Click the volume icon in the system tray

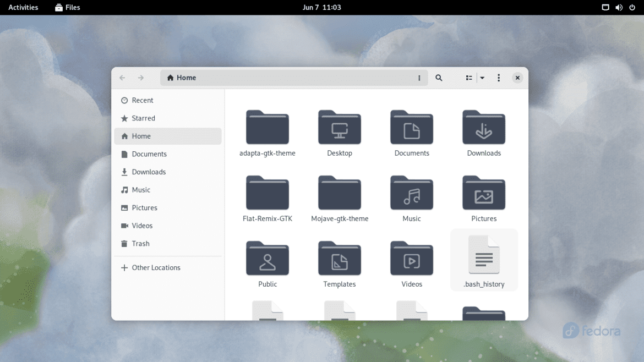619,7
